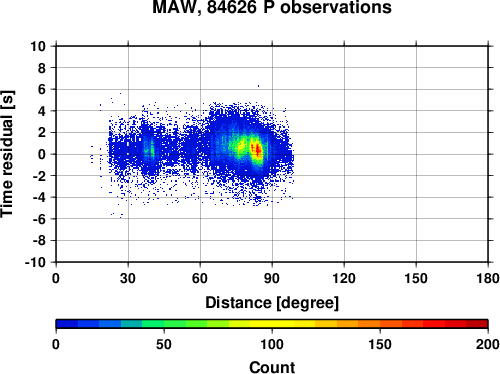Click the yellow segment of the colorbar
The width and height of the screenshot is (500, 374).
click(272, 324)
